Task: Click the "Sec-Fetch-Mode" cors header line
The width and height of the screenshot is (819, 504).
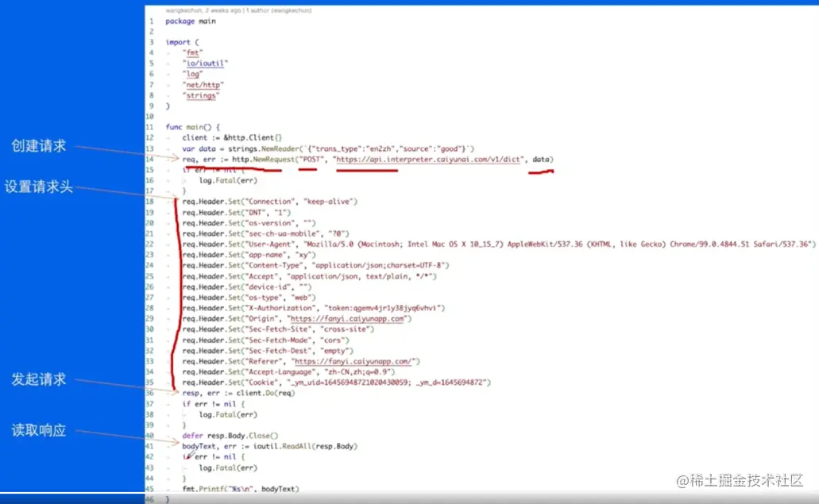Action: tap(265, 340)
